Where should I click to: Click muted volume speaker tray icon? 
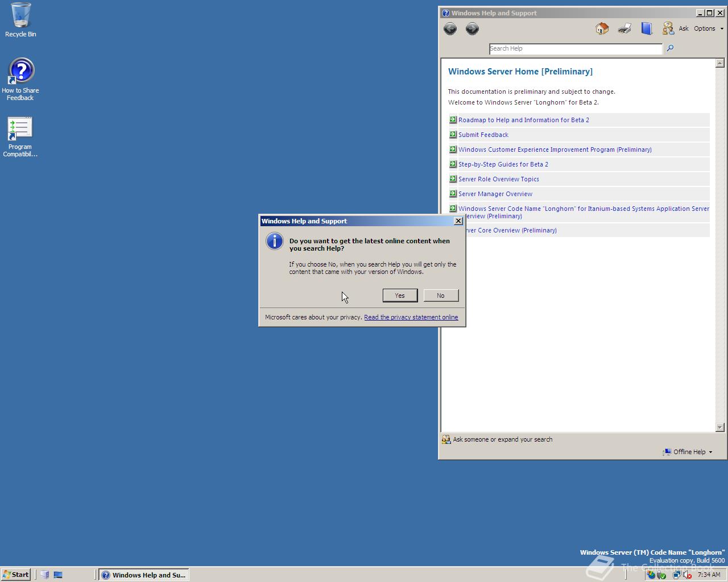click(x=688, y=575)
